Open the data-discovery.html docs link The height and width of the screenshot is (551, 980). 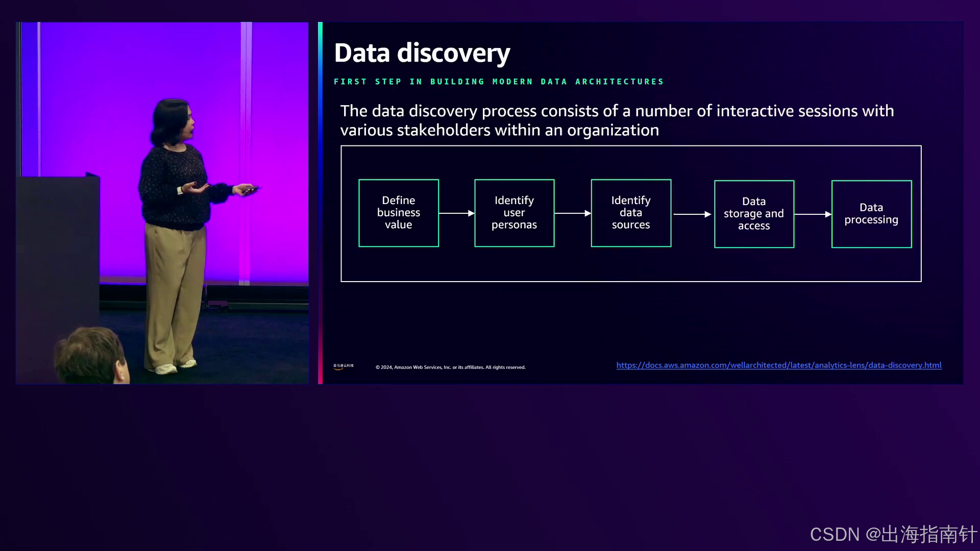tap(778, 365)
